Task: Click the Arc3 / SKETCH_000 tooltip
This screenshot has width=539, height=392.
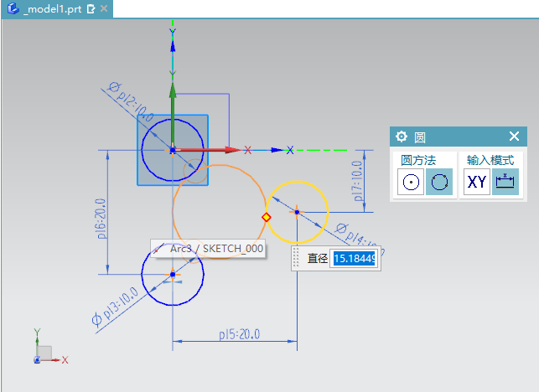Action: [x=208, y=249]
